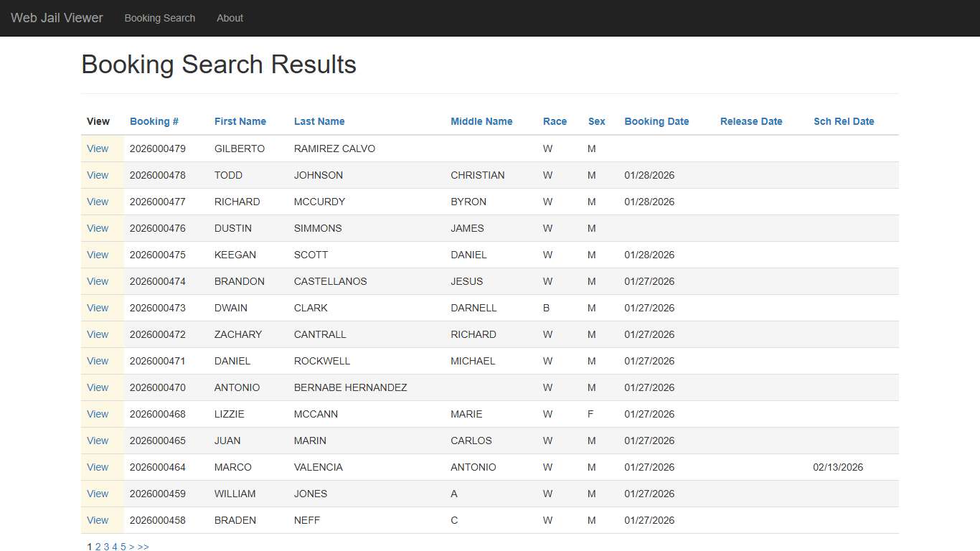This screenshot has height=551, width=980.
Task: Sort results by Booking Date
Action: (x=656, y=121)
